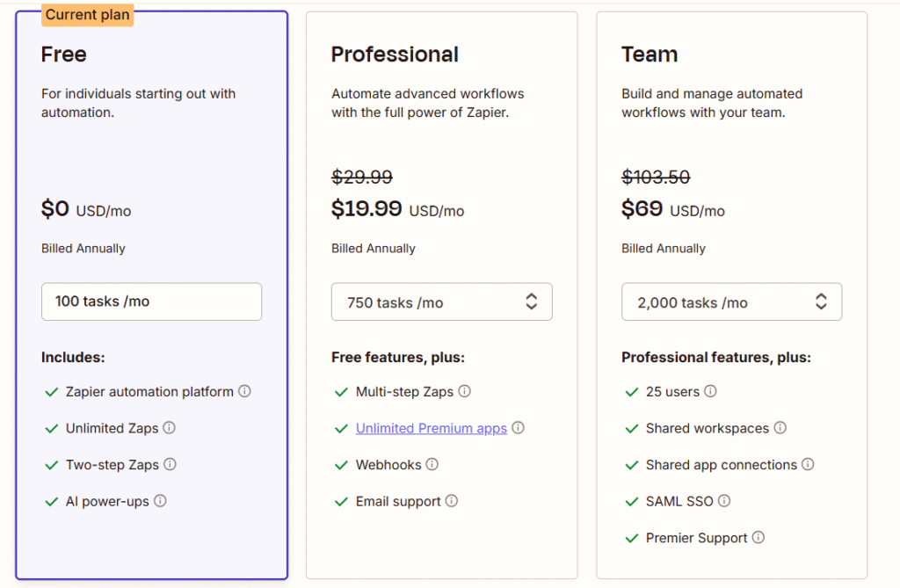View info about Email support
The height and width of the screenshot is (588, 900).
click(452, 501)
